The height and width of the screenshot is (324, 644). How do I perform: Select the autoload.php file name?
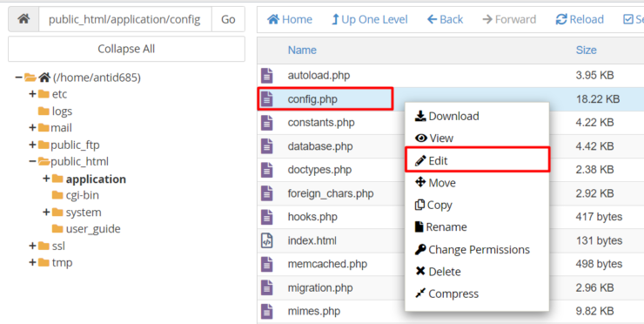[x=319, y=76]
